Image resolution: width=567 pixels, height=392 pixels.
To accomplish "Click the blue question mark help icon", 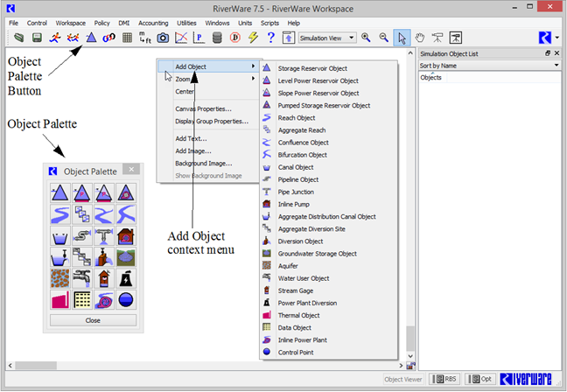I will (x=271, y=38).
